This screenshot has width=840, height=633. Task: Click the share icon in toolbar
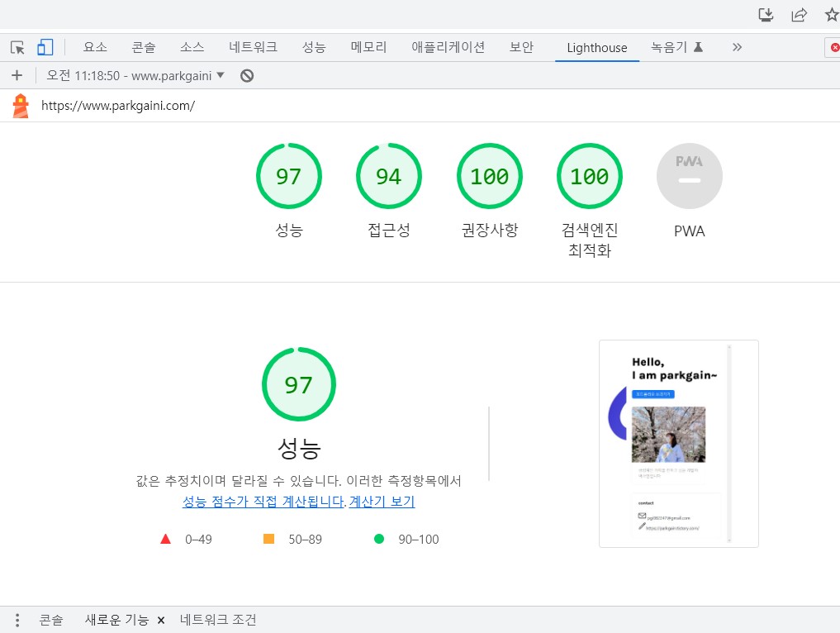pyautogui.click(x=799, y=14)
